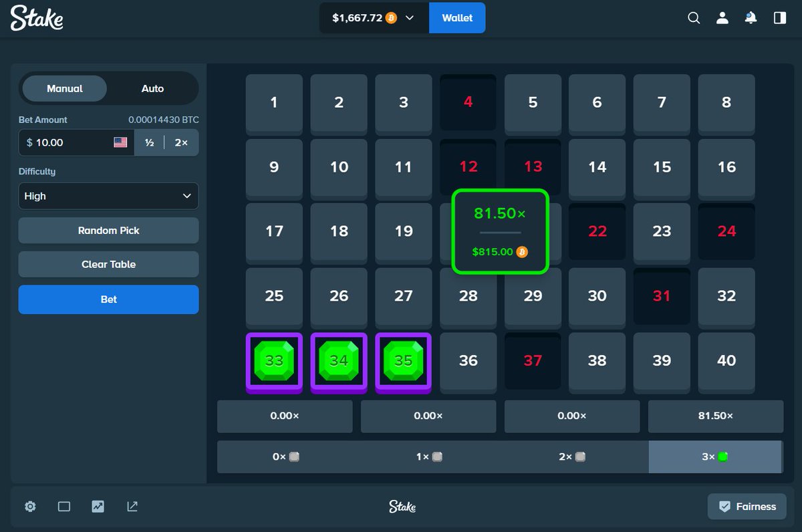Click red number tile 4
802x532 pixels.
point(468,103)
